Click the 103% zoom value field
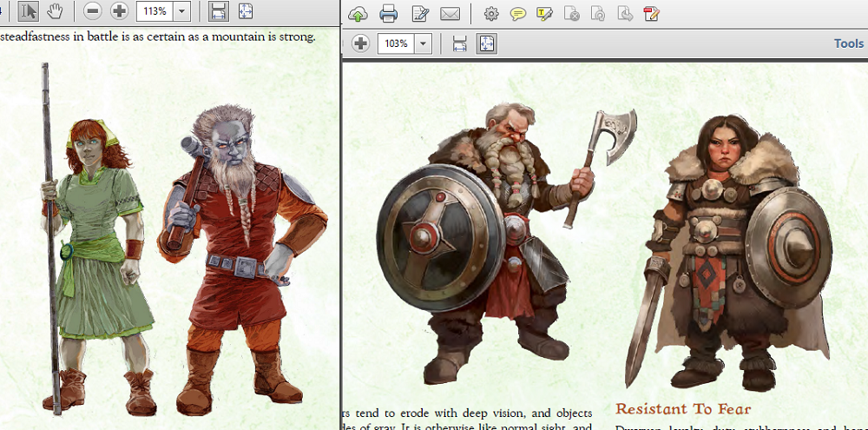This screenshot has height=430, width=868. click(x=397, y=43)
